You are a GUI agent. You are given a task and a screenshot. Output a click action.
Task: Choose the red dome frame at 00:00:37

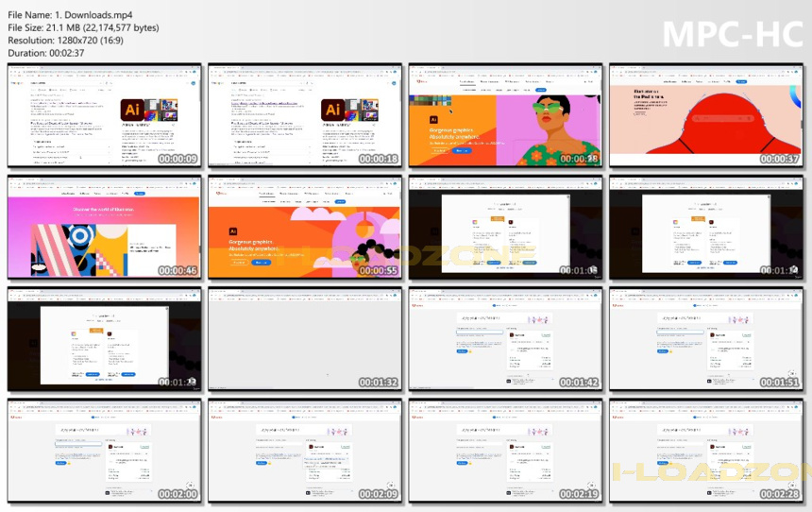click(706, 115)
